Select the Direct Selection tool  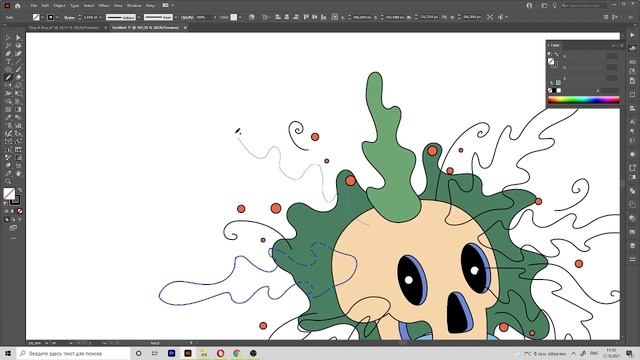[18, 38]
